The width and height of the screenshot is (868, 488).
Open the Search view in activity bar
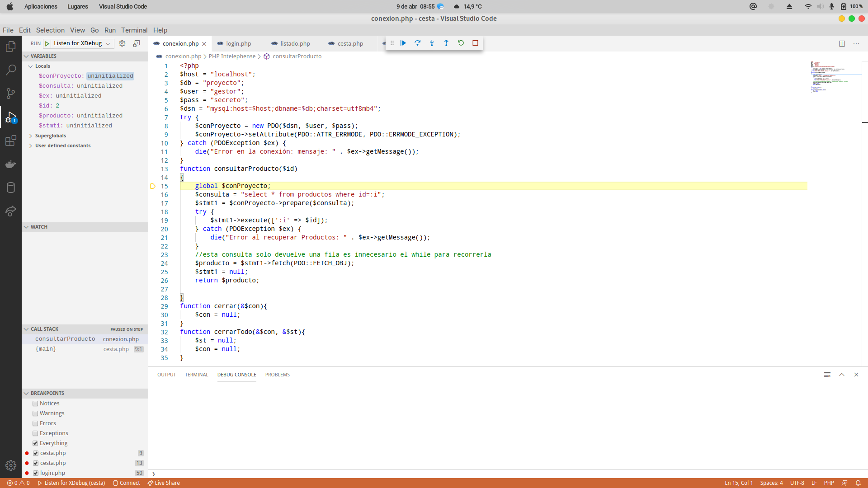point(11,70)
